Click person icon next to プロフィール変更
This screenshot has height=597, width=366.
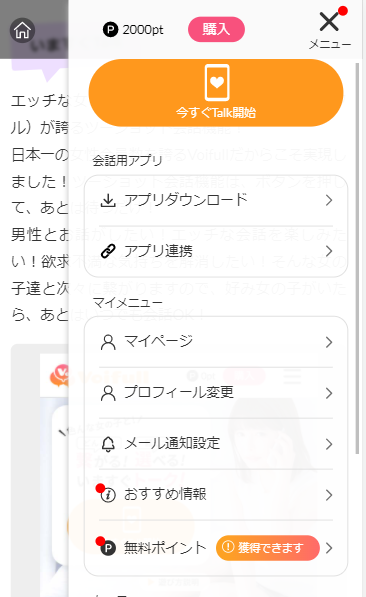[x=108, y=393]
